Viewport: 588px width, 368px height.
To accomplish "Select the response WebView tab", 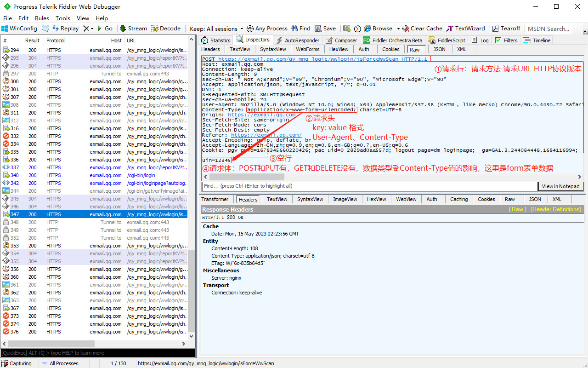I will pyautogui.click(x=406, y=199).
